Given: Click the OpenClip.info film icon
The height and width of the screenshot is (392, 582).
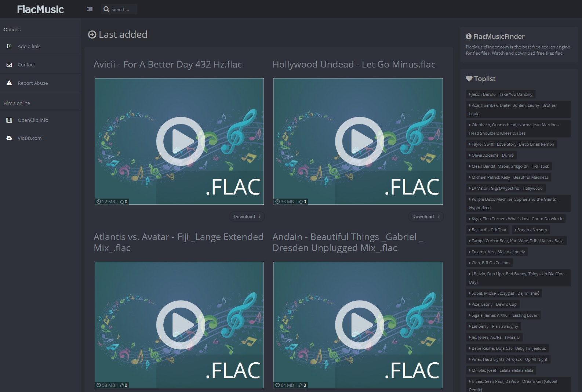Looking at the screenshot, I should (9, 120).
